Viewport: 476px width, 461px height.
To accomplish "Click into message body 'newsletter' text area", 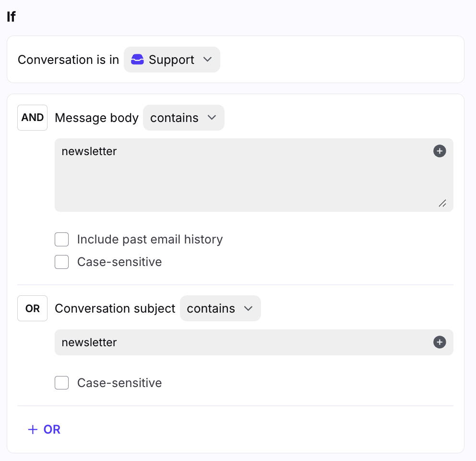I will click(x=240, y=175).
